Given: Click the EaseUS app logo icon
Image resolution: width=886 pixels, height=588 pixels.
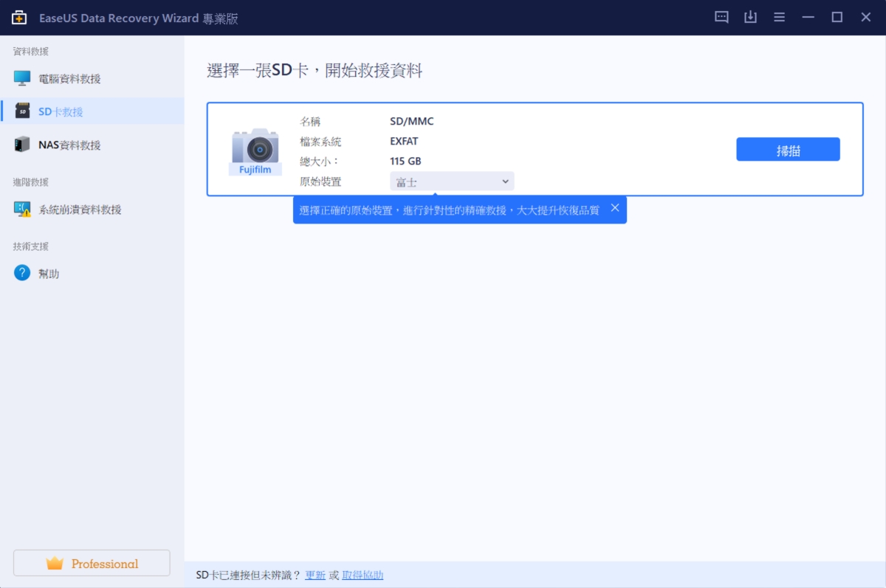Looking at the screenshot, I should [19, 18].
